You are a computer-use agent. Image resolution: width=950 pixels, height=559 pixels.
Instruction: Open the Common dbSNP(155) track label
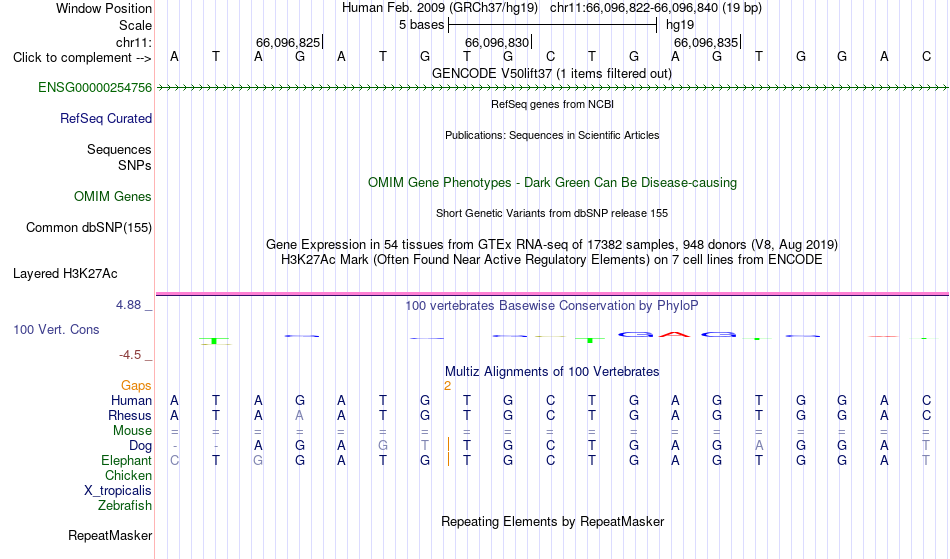[88, 227]
